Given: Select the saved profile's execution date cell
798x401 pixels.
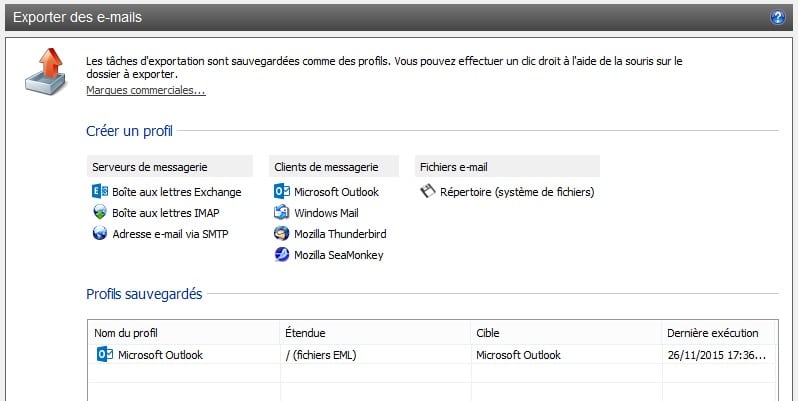Looking at the screenshot, I should (x=716, y=354).
